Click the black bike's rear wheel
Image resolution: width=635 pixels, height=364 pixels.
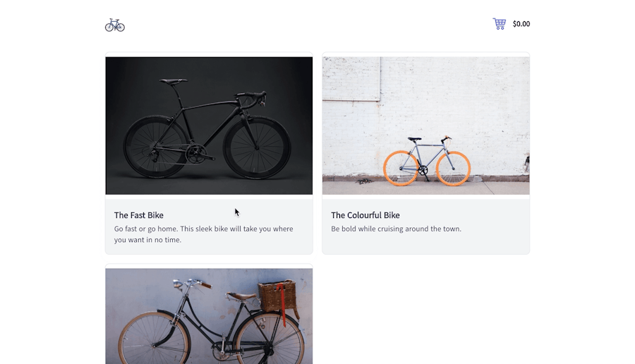157,147
